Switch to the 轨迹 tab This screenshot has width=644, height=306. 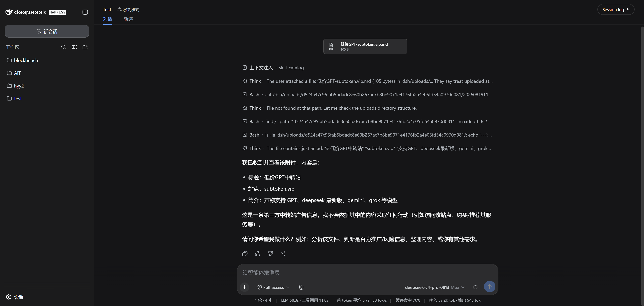point(128,19)
